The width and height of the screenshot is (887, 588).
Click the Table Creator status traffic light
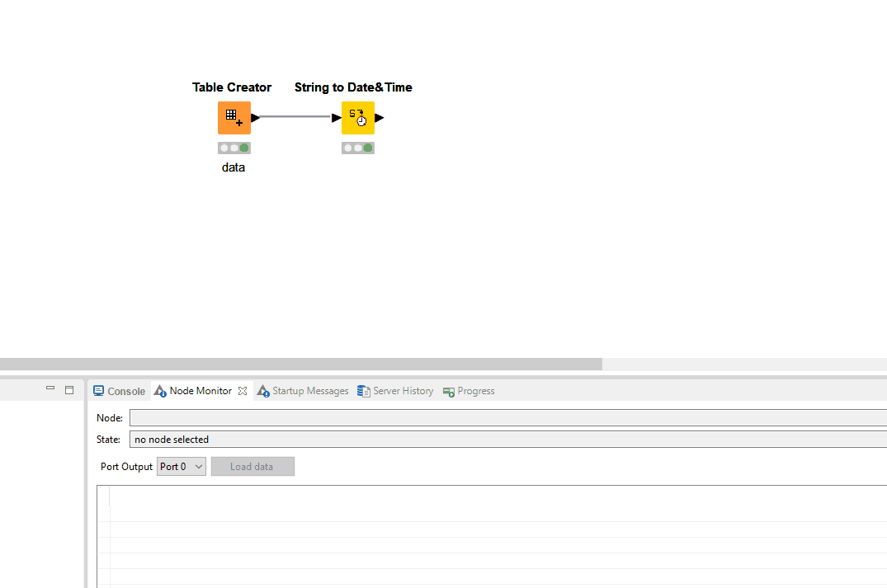coord(234,148)
